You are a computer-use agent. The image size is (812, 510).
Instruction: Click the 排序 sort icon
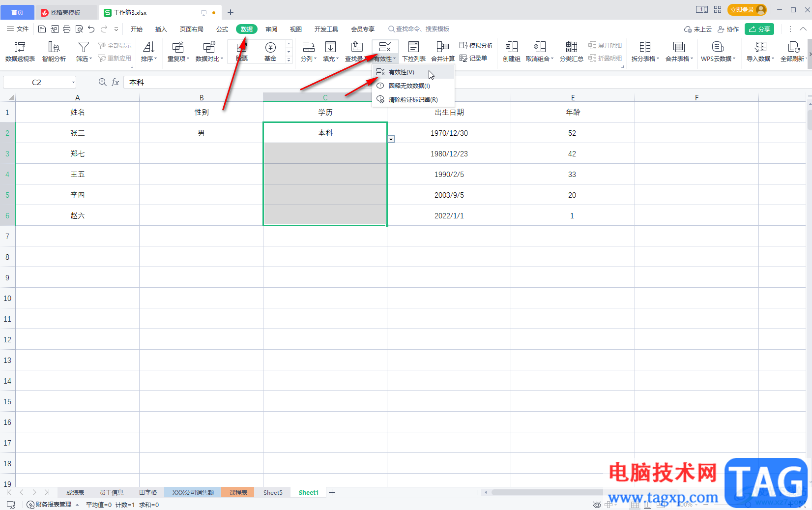pos(148,47)
